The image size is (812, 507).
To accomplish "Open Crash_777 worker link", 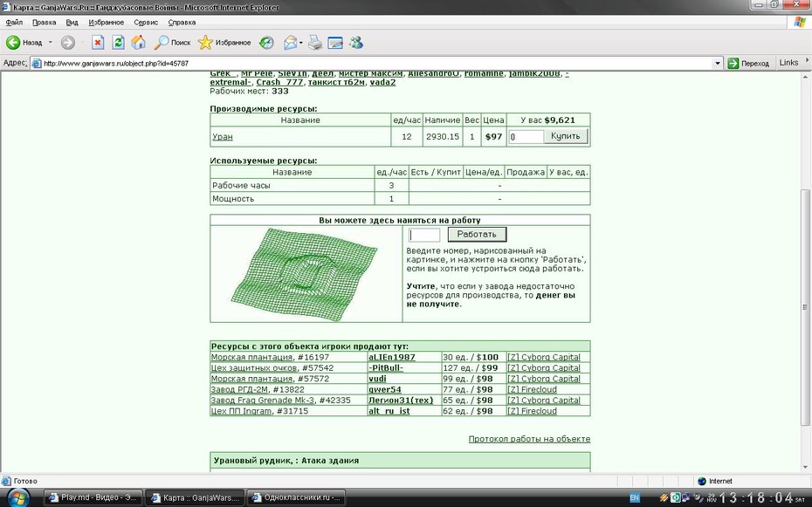I will pos(279,82).
